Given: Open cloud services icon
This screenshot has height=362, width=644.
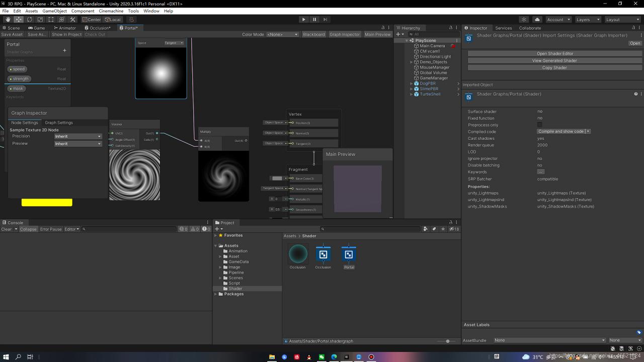Looking at the screenshot, I should coord(537,20).
